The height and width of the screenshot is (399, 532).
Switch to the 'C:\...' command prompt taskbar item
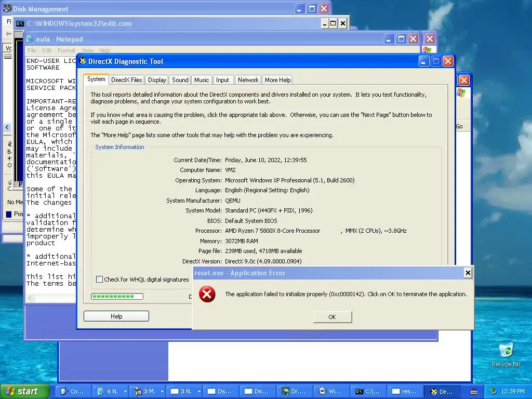pos(368,391)
